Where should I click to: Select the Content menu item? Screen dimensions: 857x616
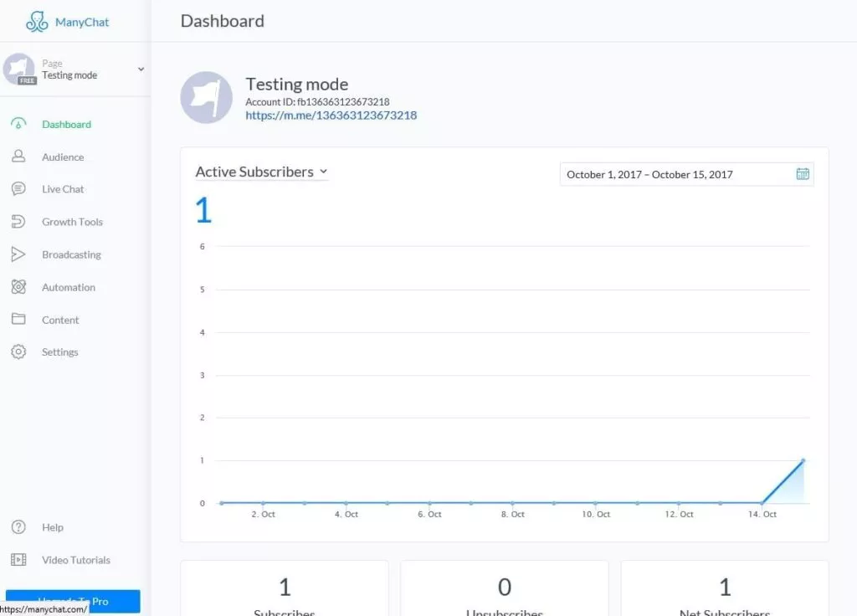(x=60, y=321)
